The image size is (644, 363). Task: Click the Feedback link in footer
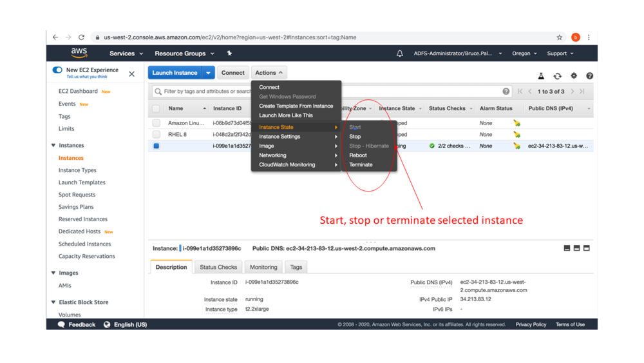[77, 325]
